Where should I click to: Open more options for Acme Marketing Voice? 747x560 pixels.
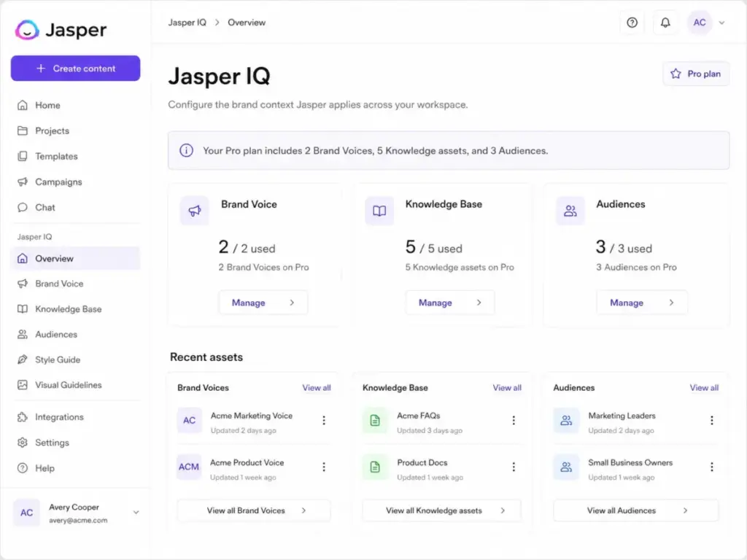pyautogui.click(x=324, y=420)
